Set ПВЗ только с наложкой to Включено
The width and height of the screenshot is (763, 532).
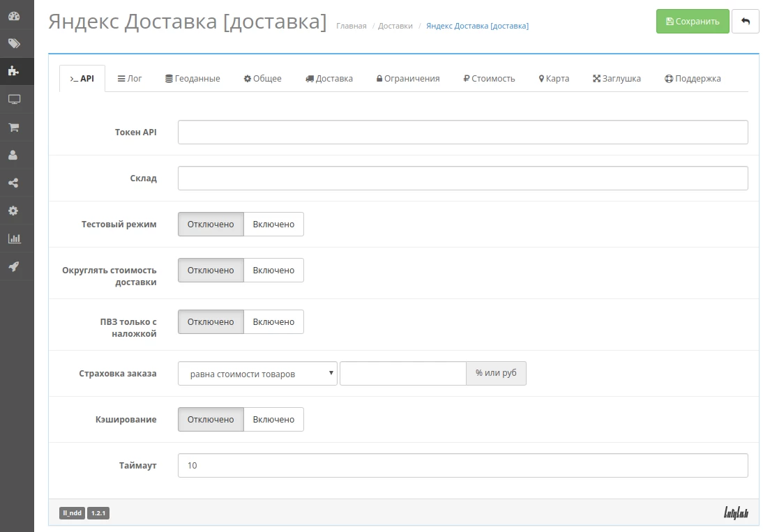(273, 322)
